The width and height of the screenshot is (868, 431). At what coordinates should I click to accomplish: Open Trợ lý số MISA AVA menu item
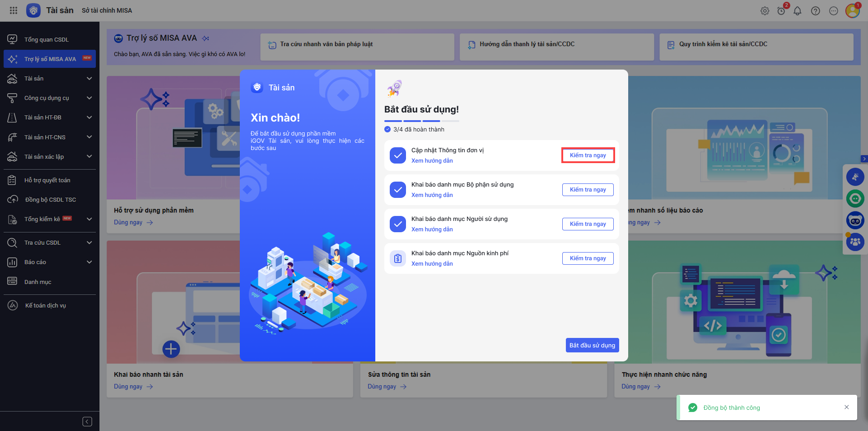point(50,59)
